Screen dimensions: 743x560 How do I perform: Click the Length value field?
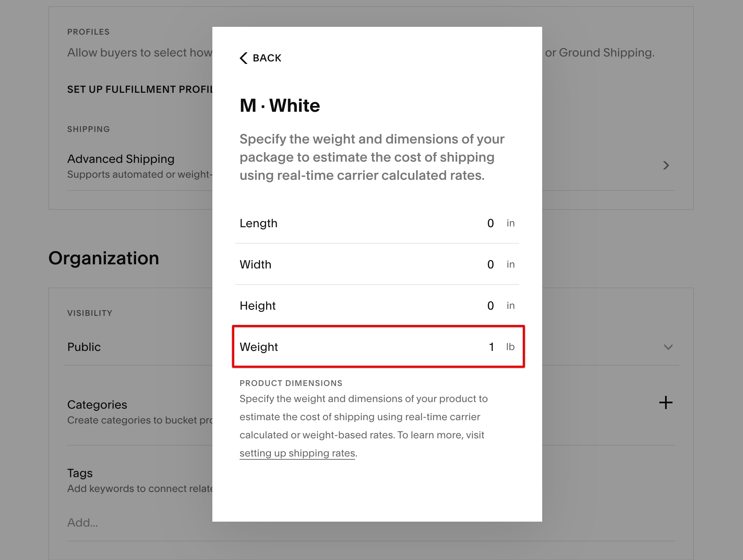click(x=491, y=223)
